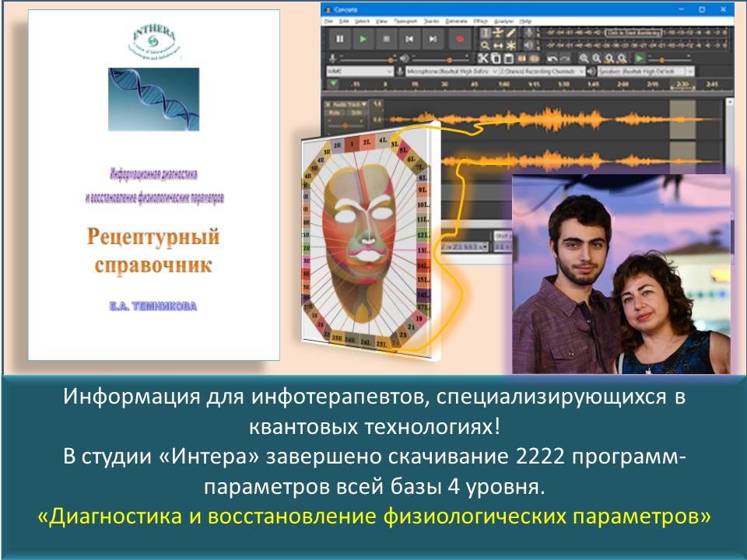Click the Cut scissors icon
Image resolution: width=747 pixels, height=560 pixels.
tap(483, 58)
